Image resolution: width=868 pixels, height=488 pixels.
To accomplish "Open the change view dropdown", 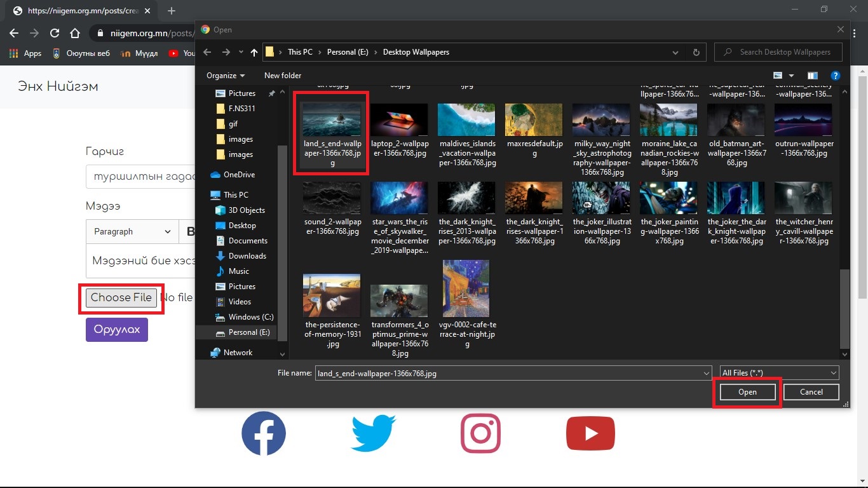I will point(791,76).
